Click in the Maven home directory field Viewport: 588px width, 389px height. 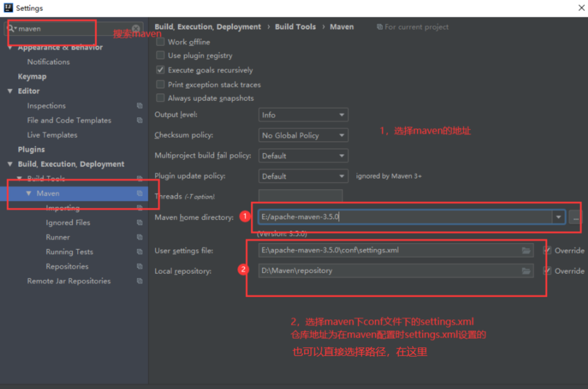click(x=405, y=217)
